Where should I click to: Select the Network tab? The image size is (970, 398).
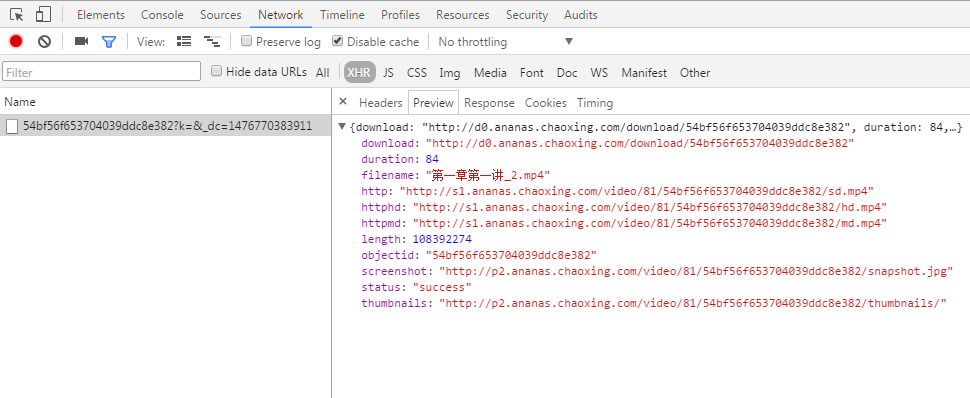(x=281, y=15)
